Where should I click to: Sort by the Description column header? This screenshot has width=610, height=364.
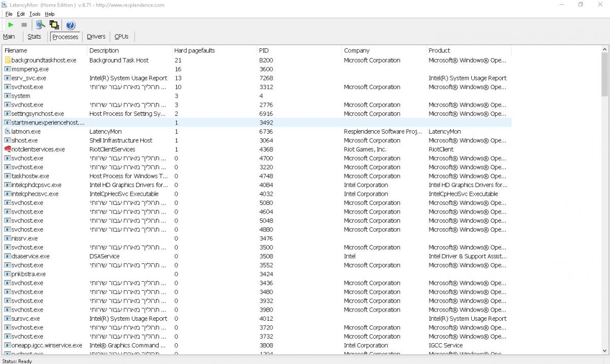point(130,50)
